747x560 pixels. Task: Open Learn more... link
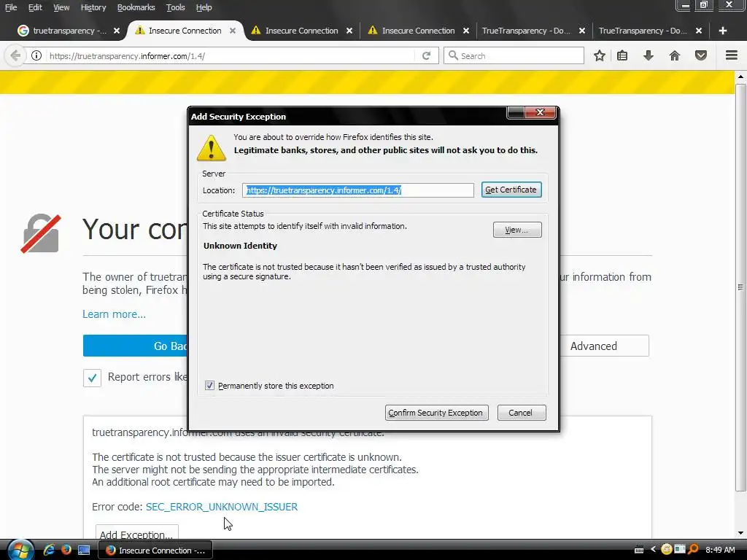pos(114,314)
